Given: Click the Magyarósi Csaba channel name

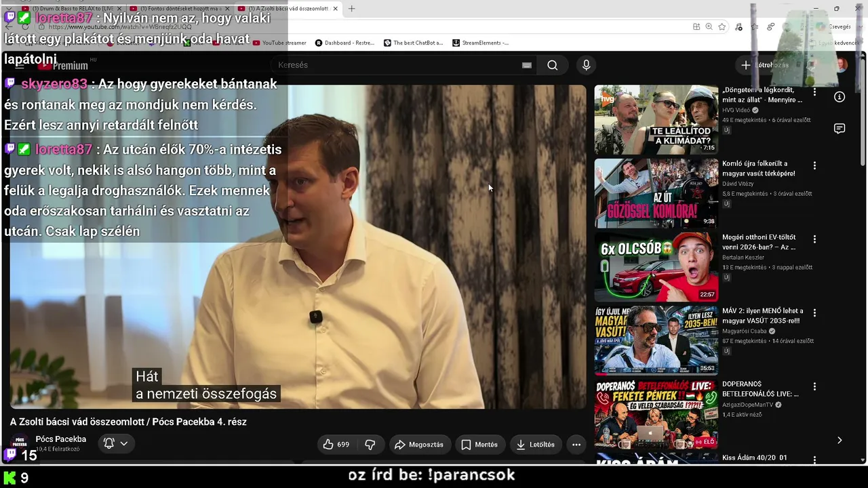Looking at the screenshot, I should tap(745, 331).
